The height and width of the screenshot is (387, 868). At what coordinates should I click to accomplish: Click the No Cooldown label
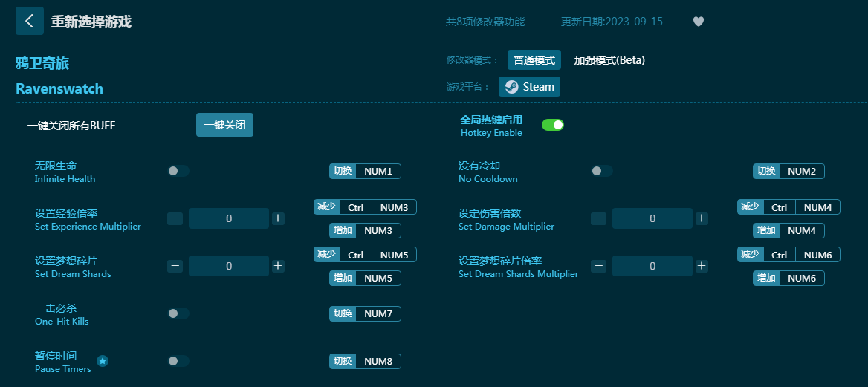coord(488,179)
